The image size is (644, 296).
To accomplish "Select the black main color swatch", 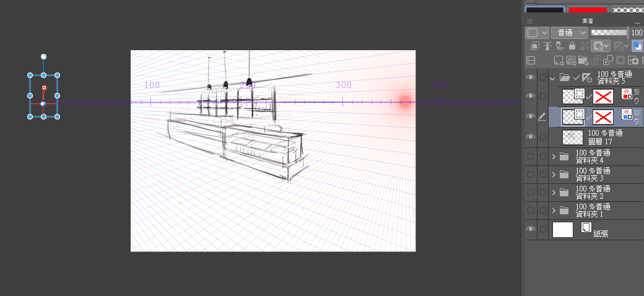I will [x=544, y=10].
